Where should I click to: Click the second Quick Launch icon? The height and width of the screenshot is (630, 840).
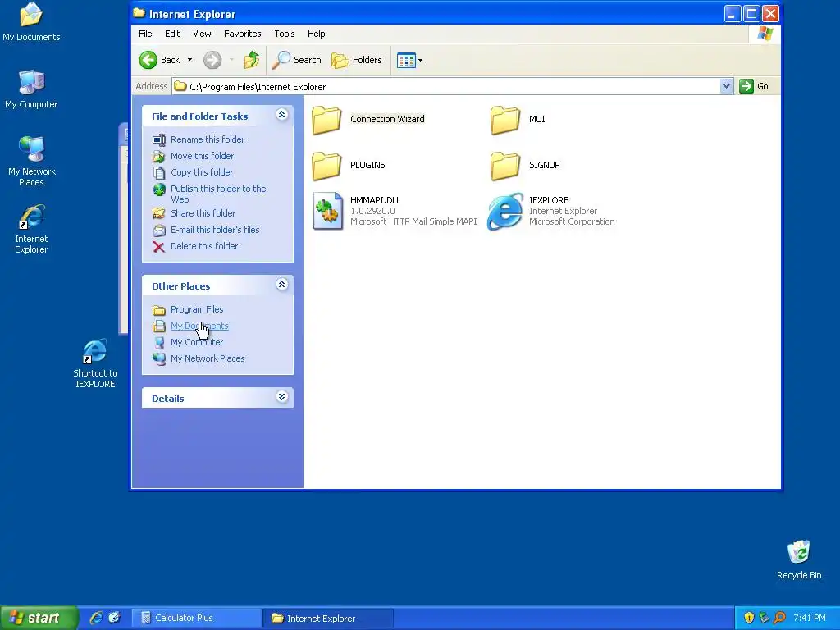tap(114, 618)
